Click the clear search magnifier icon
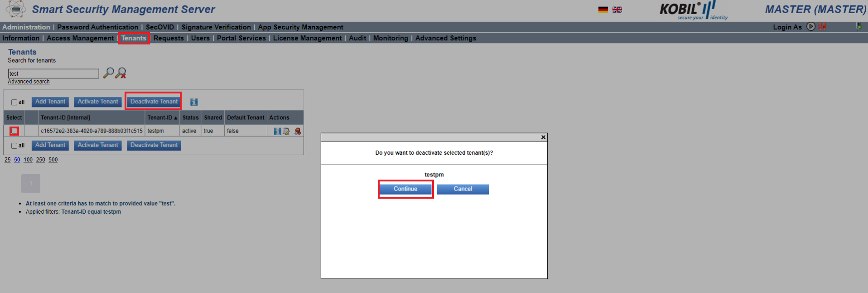 (121, 73)
